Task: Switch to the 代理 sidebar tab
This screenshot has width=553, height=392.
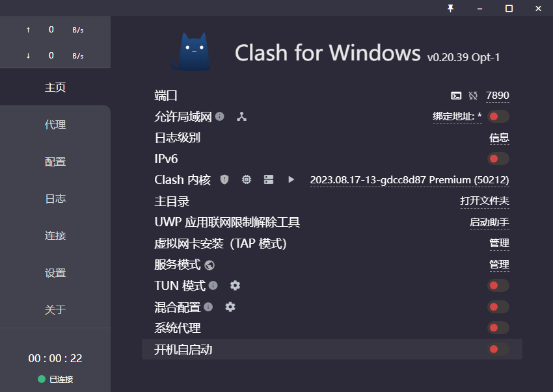Action: point(55,124)
